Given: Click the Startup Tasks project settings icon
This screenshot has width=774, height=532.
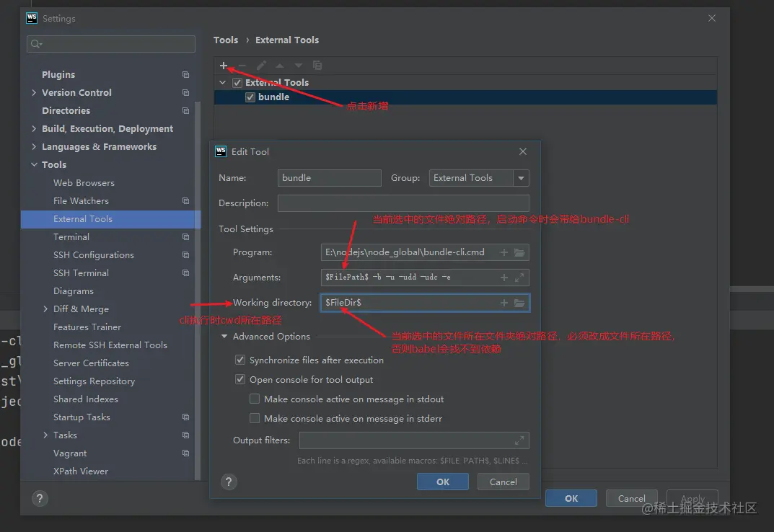Looking at the screenshot, I should [185, 417].
